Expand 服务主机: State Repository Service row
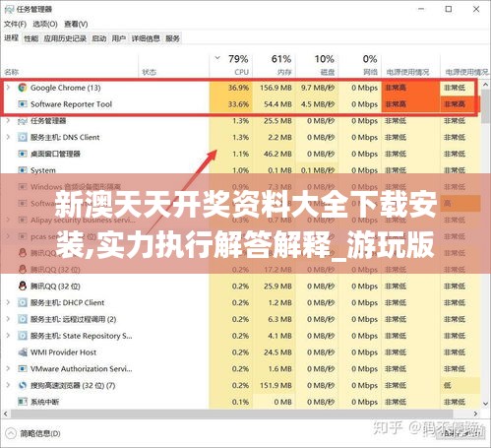This screenshot has width=491, height=448. pos(8,336)
